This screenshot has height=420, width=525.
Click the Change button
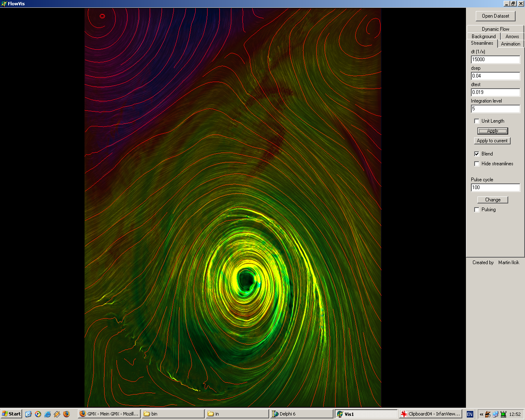pos(493,200)
